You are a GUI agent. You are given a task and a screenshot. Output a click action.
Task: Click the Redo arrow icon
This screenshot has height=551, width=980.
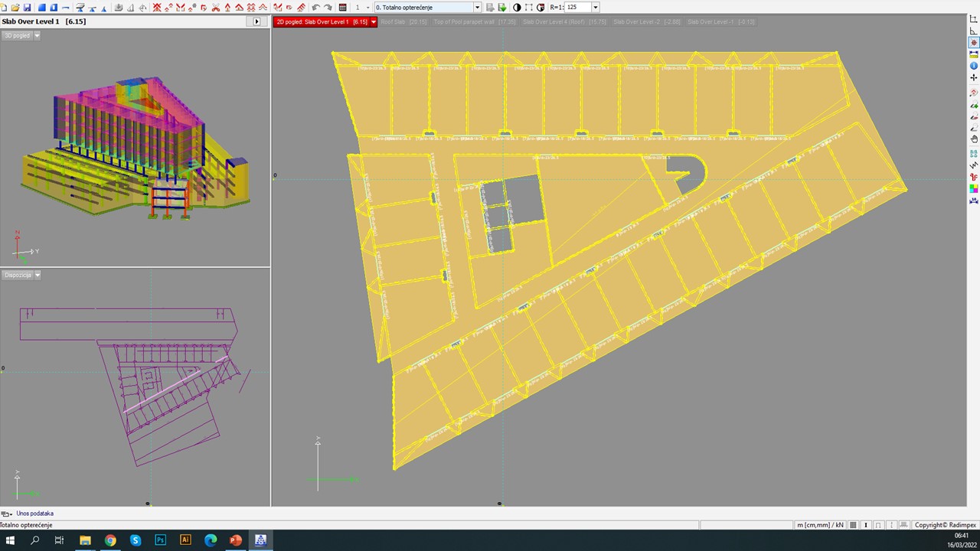point(328,7)
